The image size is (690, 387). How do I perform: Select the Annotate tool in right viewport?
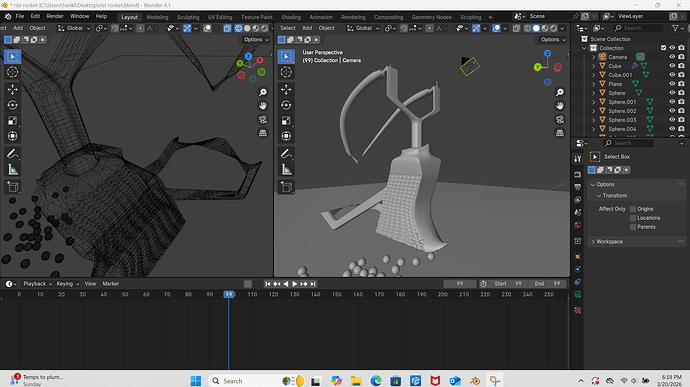coord(286,154)
